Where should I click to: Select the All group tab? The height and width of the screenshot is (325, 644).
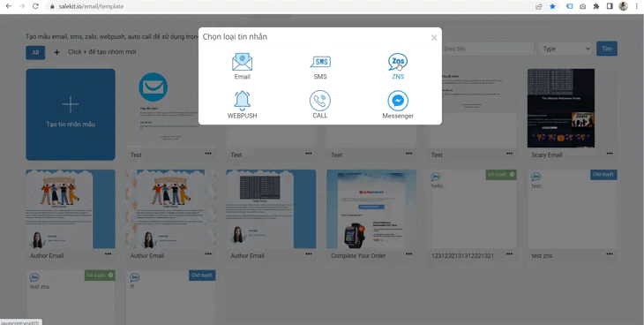click(x=35, y=53)
